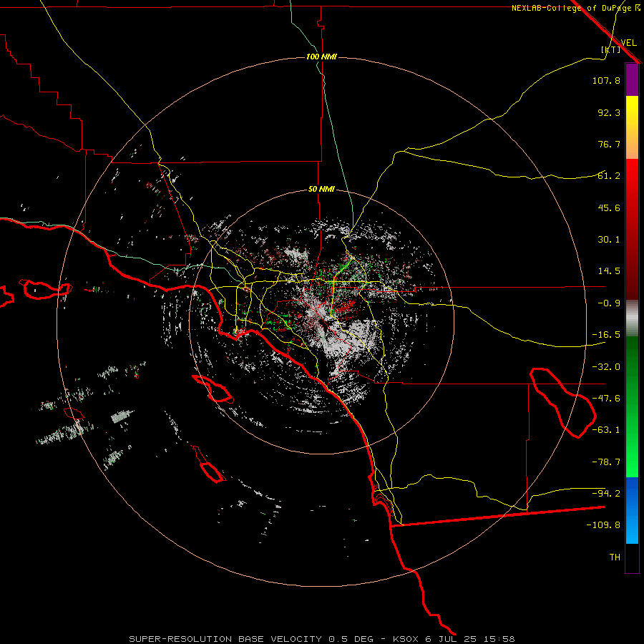
Task: Click the -109.8 velocity scale value
Action: [603, 525]
